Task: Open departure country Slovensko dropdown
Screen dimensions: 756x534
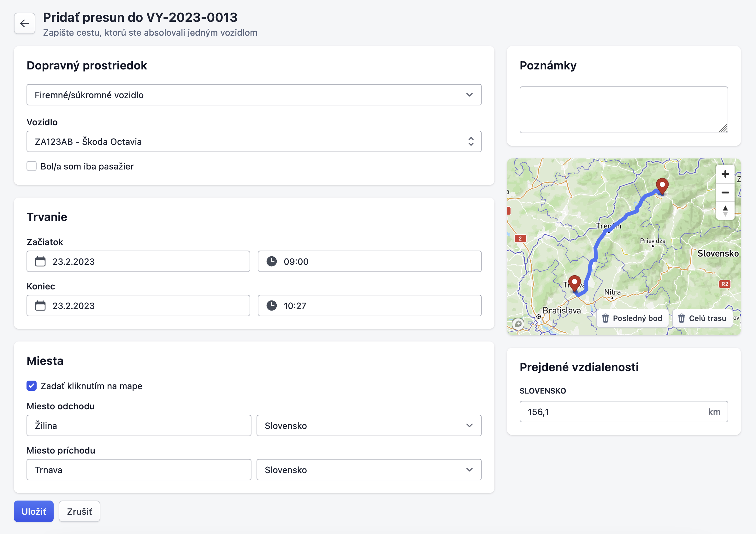Action: pos(369,425)
